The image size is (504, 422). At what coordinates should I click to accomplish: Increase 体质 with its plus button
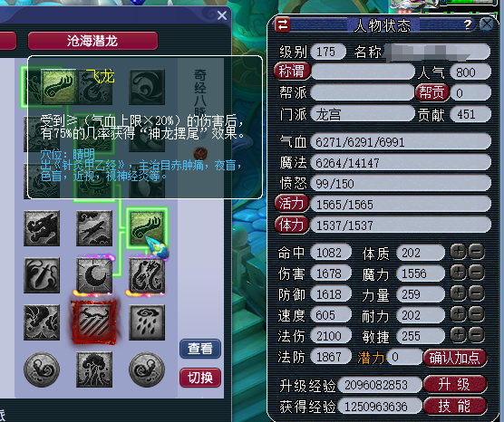tap(458, 252)
